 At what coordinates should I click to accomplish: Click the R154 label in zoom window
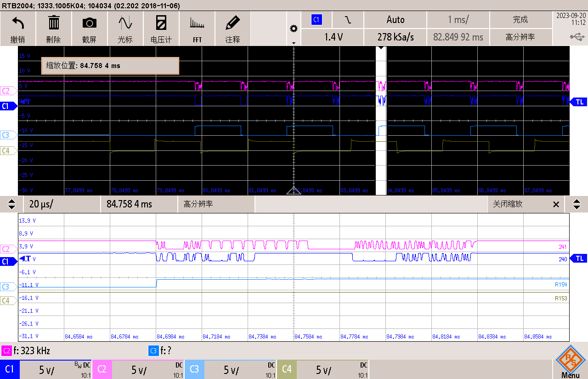tap(561, 285)
